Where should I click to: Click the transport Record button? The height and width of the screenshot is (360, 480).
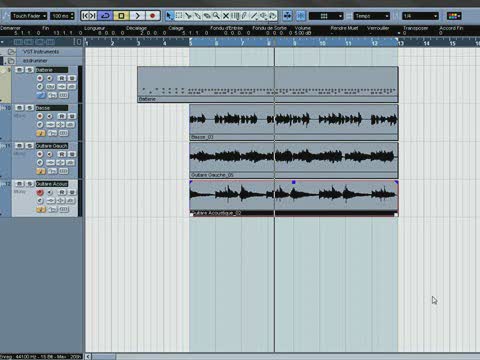point(153,16)
